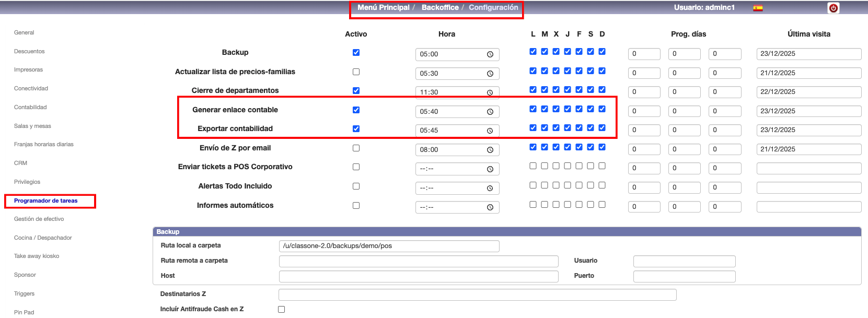Open the clock picker for Backup time
Image resolution: width=868 pixels, height=318 pixels.
coord(490,54)
